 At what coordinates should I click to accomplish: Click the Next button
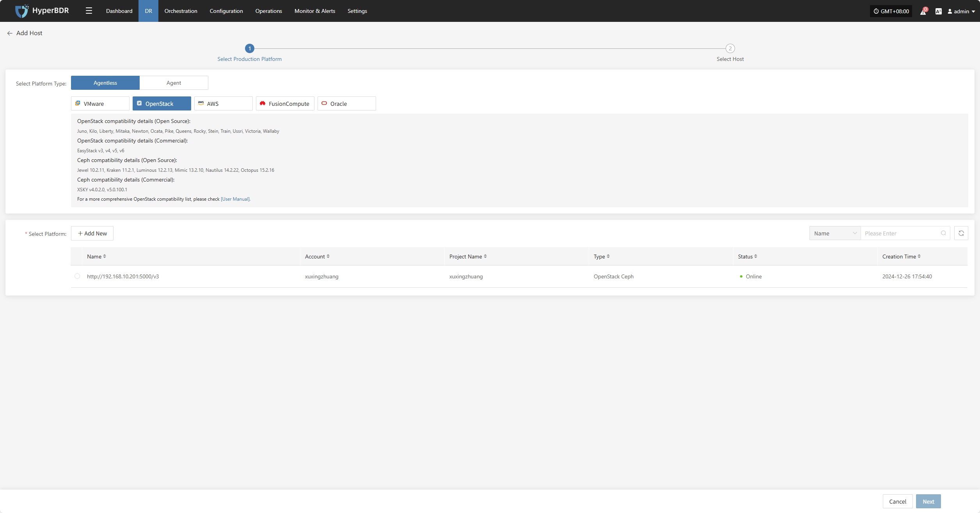click(x=929, y=501)
